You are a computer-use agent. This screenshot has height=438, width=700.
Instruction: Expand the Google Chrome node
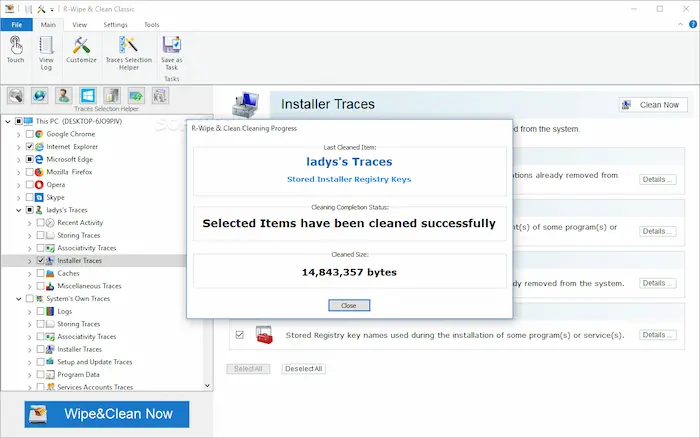pos(19,134)
